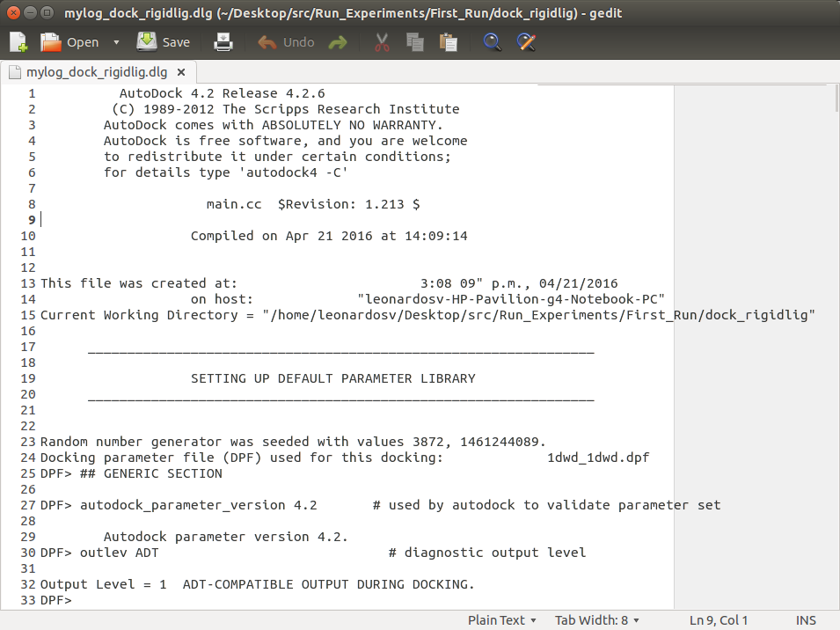Create a new document with the toolbar icon
Screen dimensions: 840x630
18,41
